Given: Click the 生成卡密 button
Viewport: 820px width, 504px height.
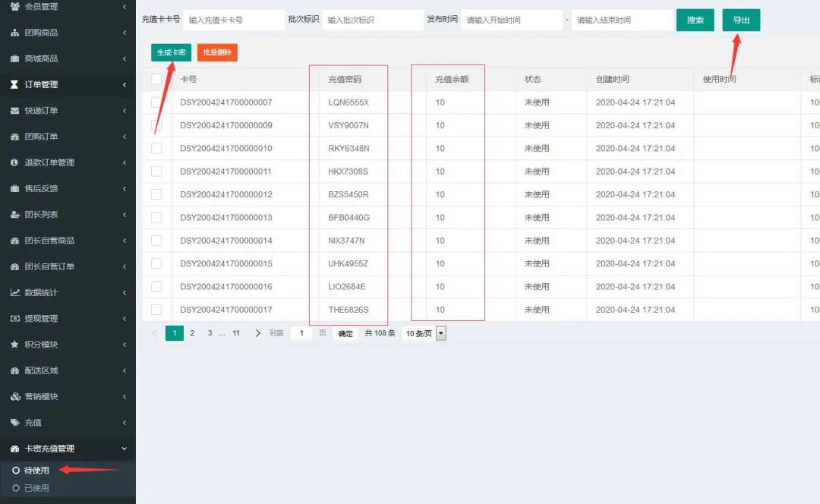Looking at the screenshot, I should coord(171,52).
